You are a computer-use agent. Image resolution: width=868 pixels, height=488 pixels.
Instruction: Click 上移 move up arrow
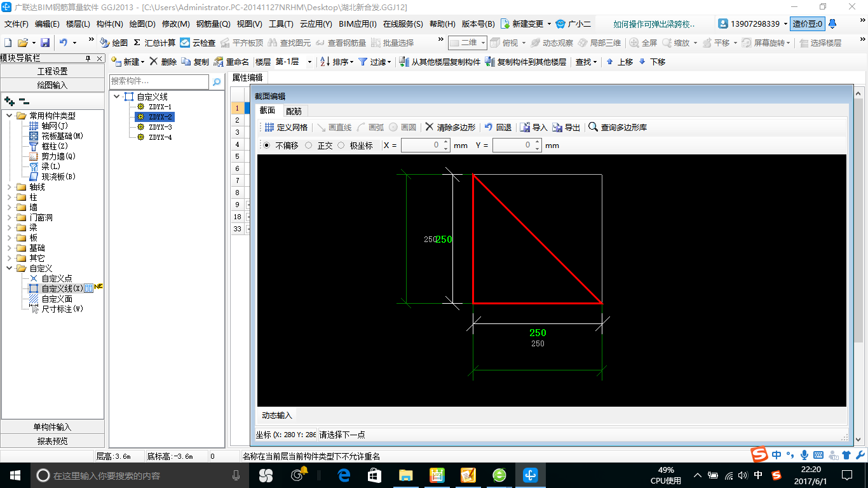(x=620, y=62)
